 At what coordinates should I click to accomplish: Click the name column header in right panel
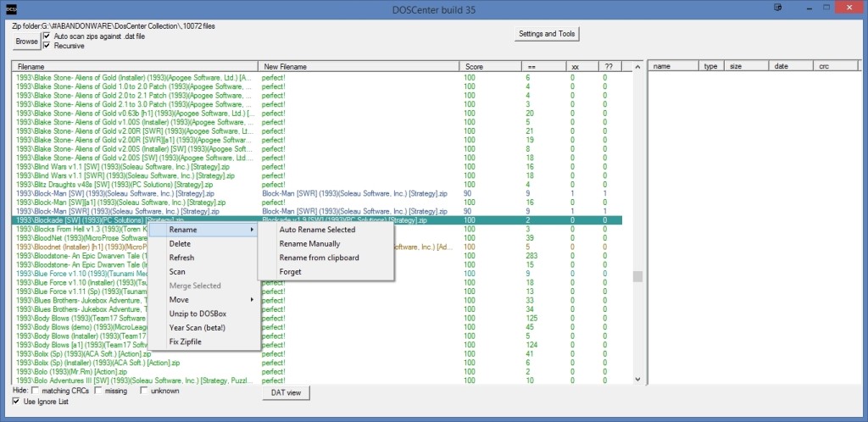click(x=674, y=66)
